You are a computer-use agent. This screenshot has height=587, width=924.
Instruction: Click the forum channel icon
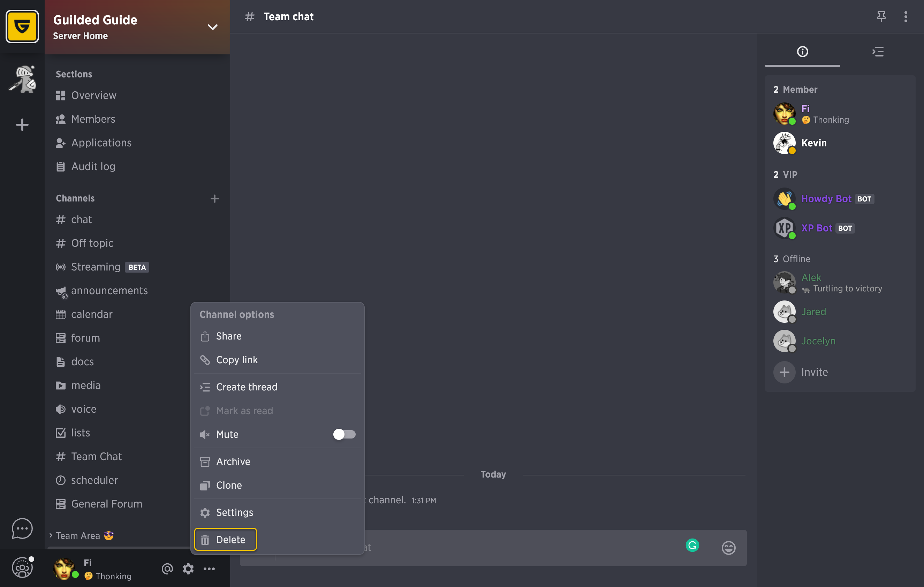pos(61,338)
